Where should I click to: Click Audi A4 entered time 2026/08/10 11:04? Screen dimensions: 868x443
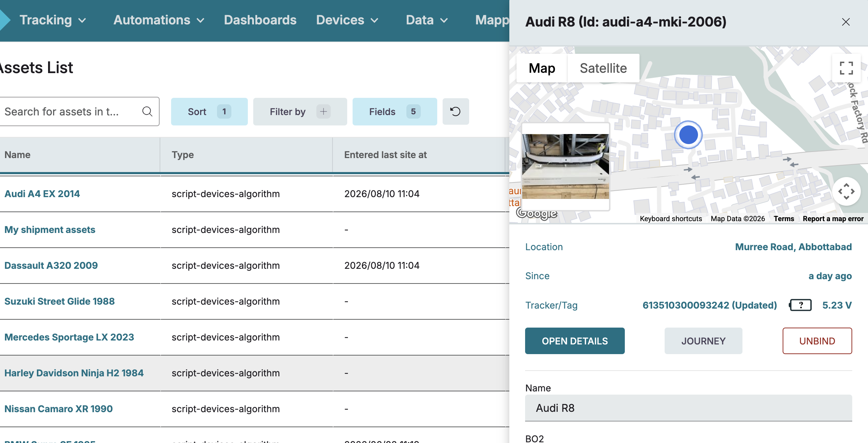(x=382, y=194)
